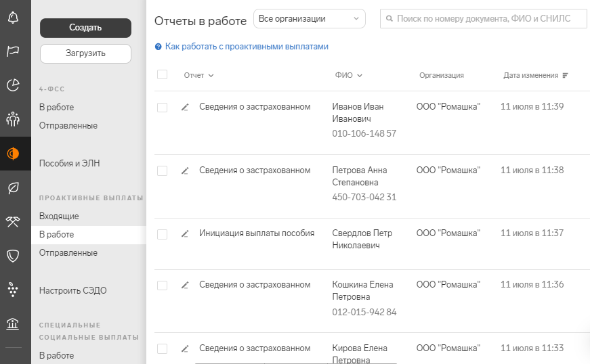Screen dimensions: 590x364
Task: Open the ФИО column dropdown
Action: point(349,76)
